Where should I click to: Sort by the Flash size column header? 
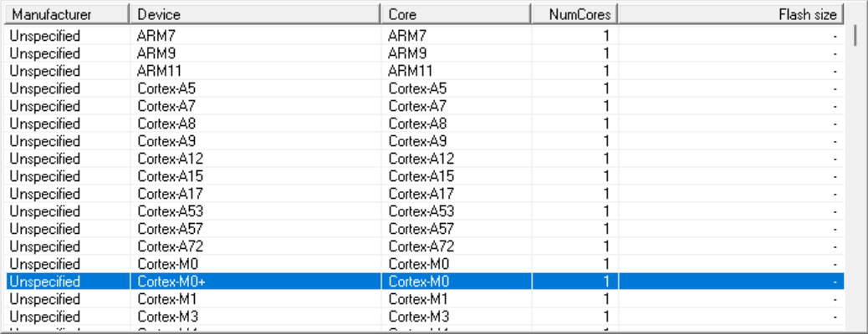click(731, 14)
